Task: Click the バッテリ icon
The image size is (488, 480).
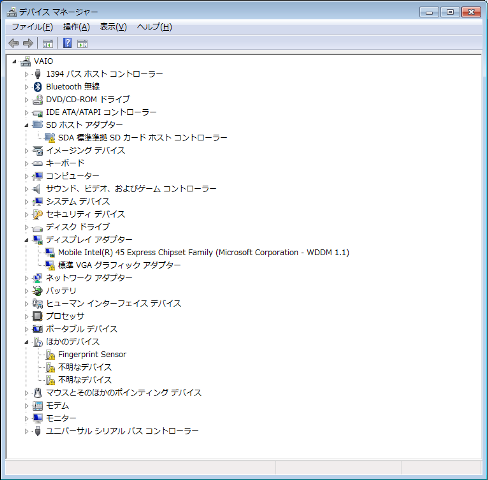Action: (38, 291)
